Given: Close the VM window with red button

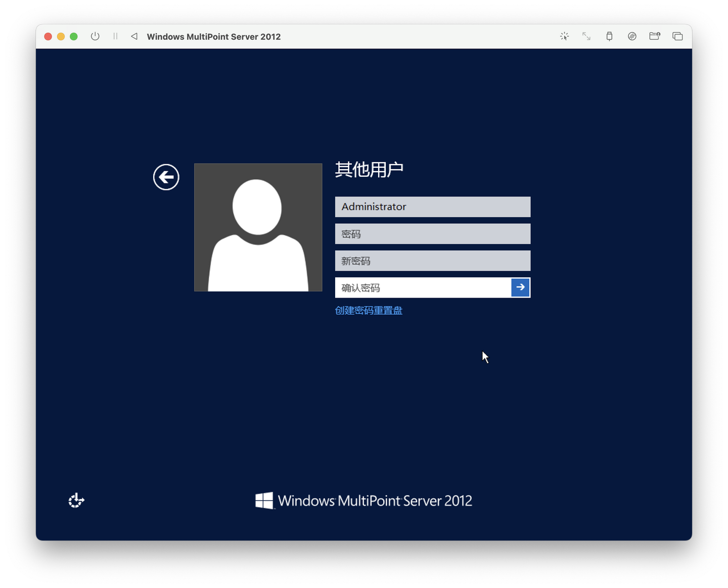Looking at the screenshot, I should [x=48, y=36].
